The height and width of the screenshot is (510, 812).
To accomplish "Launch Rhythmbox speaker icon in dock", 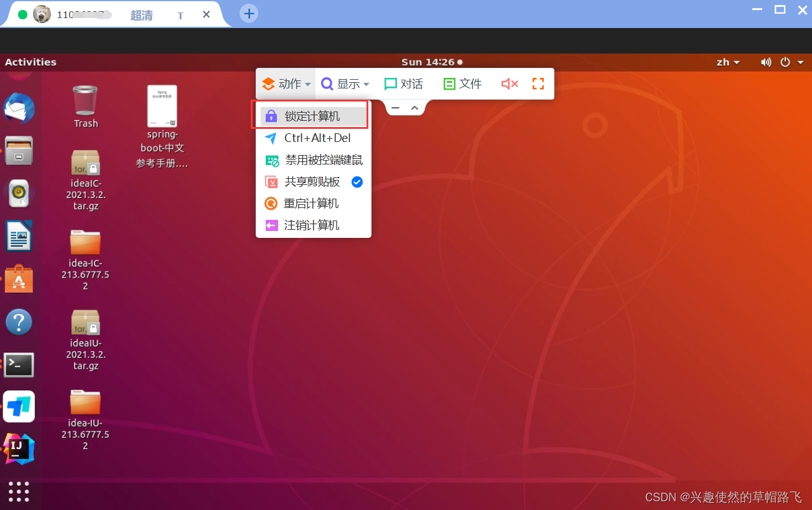I will click(19, 194).
